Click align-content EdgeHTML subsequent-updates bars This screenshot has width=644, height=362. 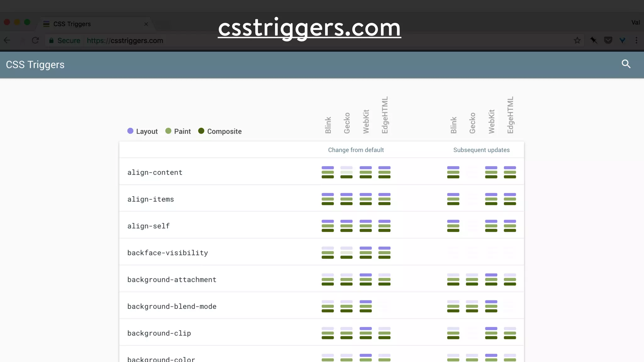510,172
